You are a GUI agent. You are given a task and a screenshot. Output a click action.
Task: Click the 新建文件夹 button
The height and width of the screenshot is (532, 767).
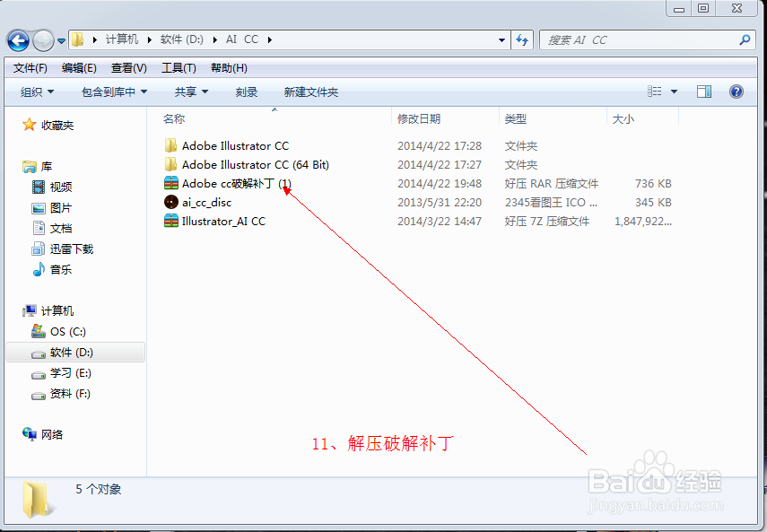pyautogui.click(x=311, y=92)
